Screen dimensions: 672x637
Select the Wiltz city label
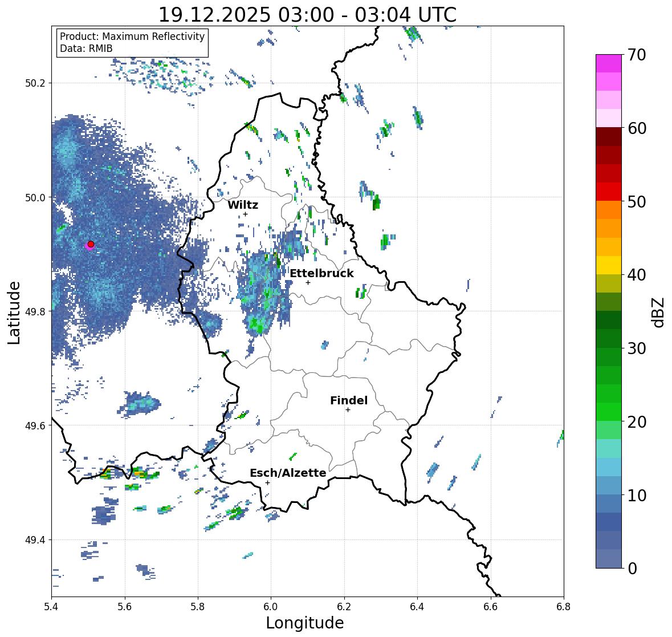[243, 205]
